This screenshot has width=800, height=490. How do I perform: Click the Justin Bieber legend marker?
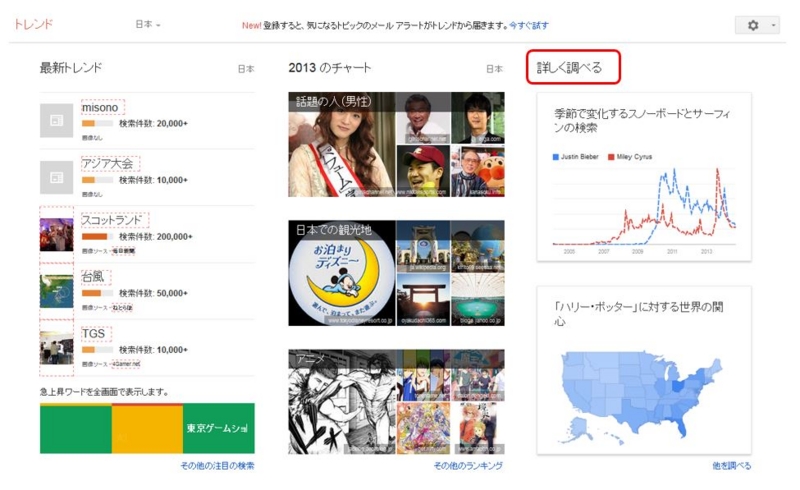tap(556, 157)
